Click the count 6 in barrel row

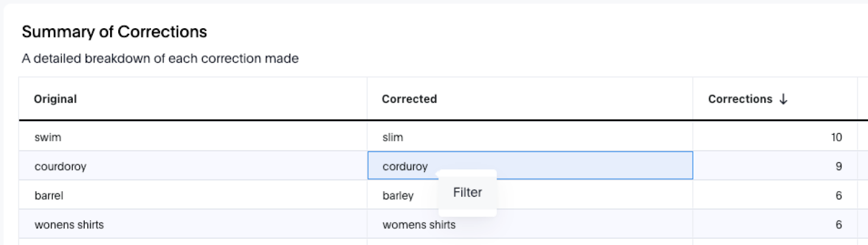click(838, 196)
